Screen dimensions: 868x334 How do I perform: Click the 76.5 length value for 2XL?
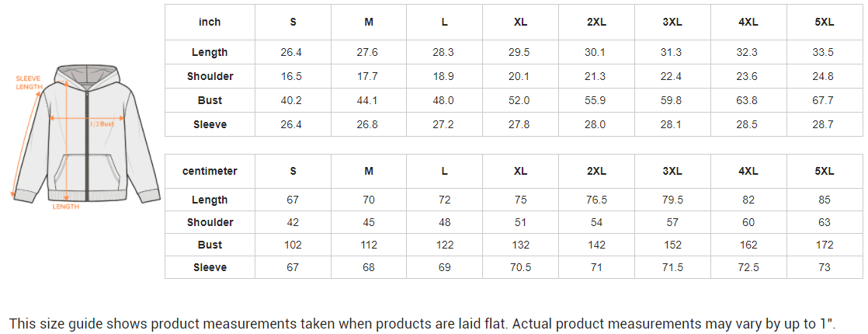596,200
